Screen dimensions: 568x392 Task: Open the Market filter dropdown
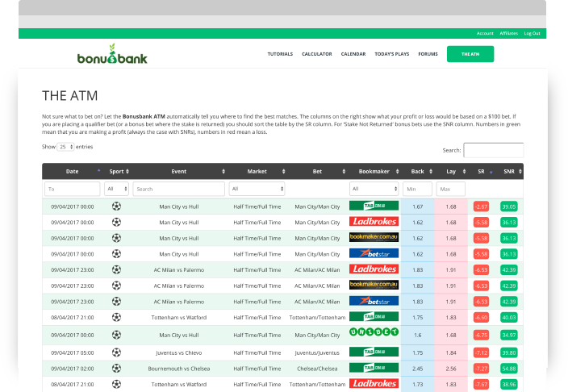(x=257, y=189)
